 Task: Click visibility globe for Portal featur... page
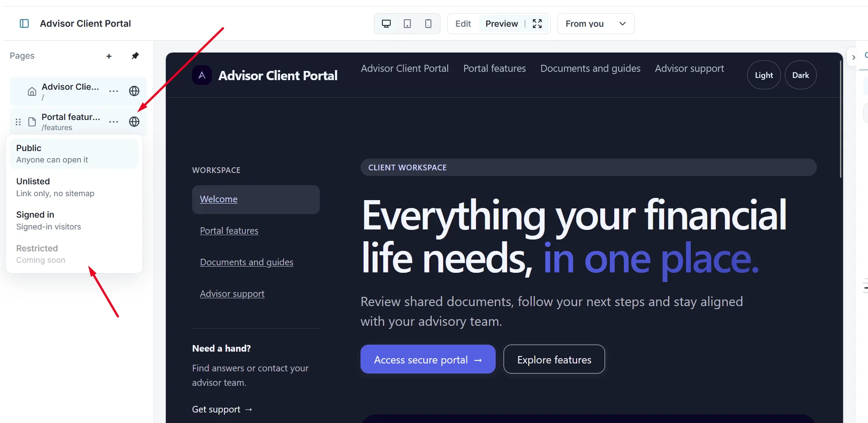(134, 122)
